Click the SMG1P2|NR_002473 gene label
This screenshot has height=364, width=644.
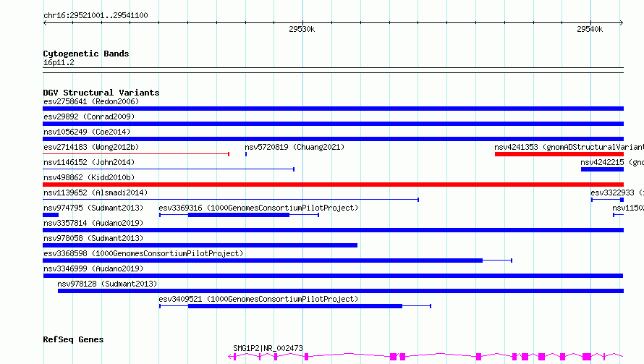click(268, 348)
